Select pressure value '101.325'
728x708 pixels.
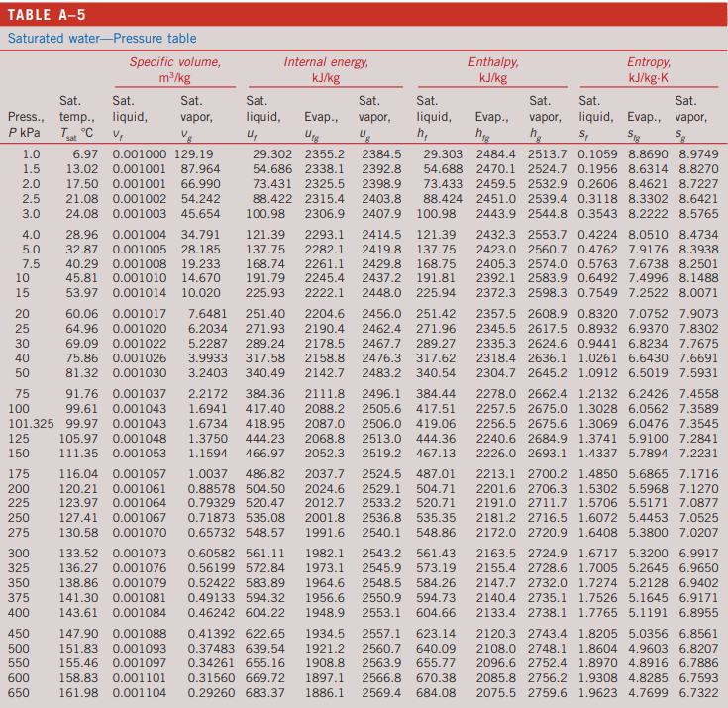(31, 424)
